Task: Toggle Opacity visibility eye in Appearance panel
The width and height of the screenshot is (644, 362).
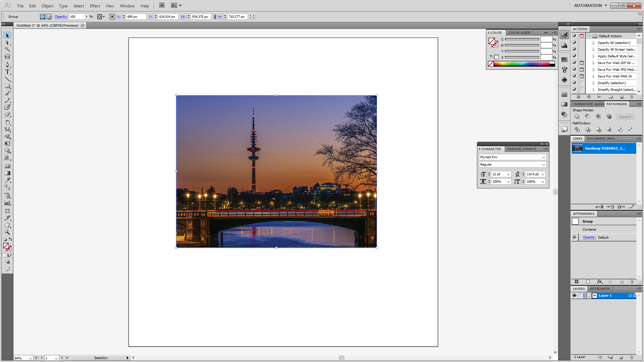Action: 574,237
